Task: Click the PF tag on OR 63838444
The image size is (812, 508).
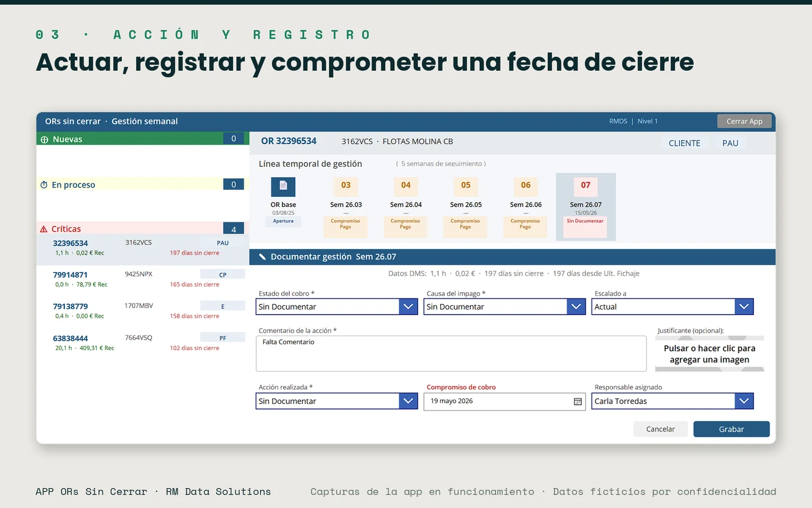Action: [223, 338]
